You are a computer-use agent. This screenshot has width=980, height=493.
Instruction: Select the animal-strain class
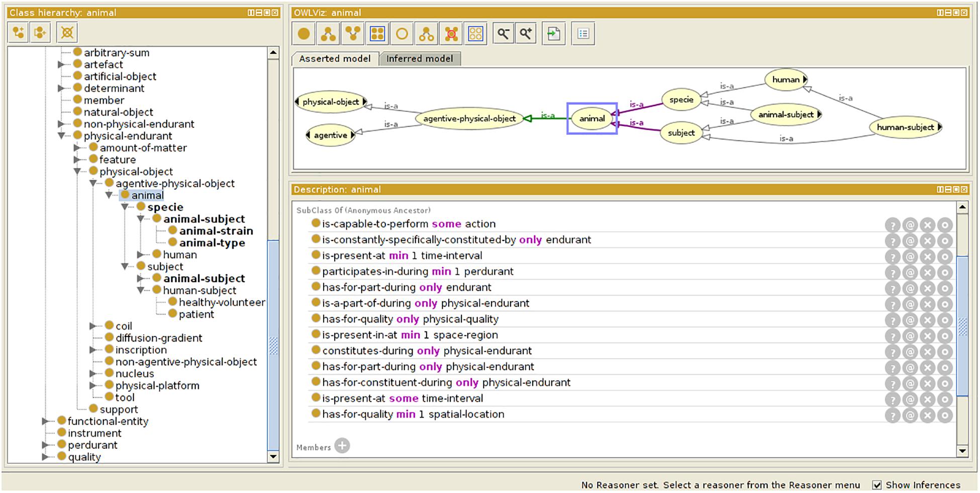(x=216, y=231)
